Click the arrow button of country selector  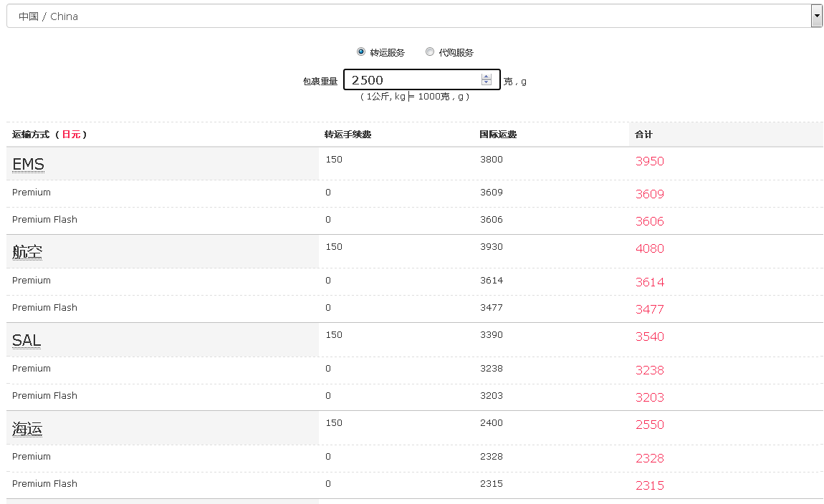click(x=816, y=16)
